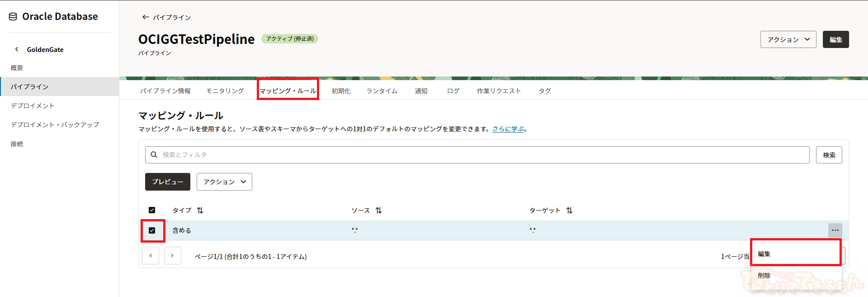Click the アクティブ (停止済) status badge
Image resolution: width=868 pixels, height=297 pixels.
coord(290,39)
